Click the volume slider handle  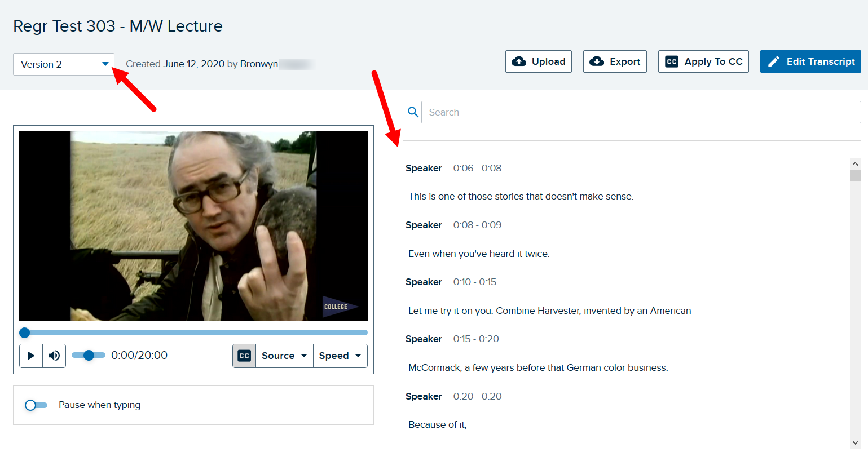[x=89, y=355]
